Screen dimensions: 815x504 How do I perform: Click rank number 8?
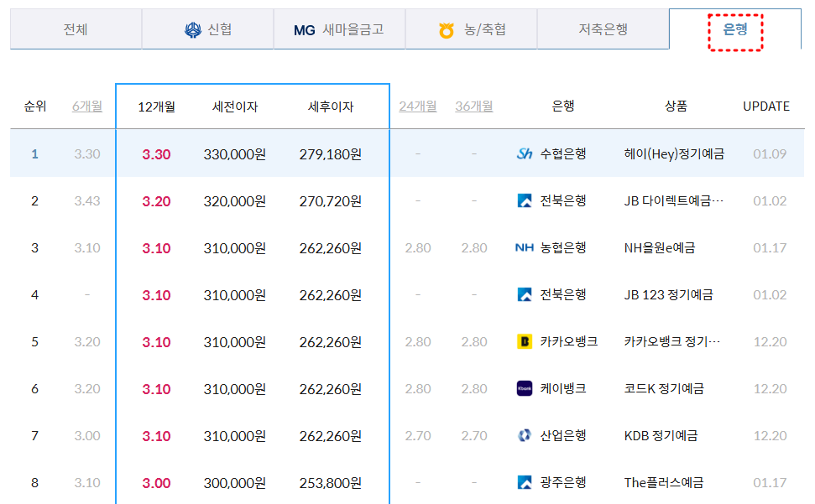(34, 483)
